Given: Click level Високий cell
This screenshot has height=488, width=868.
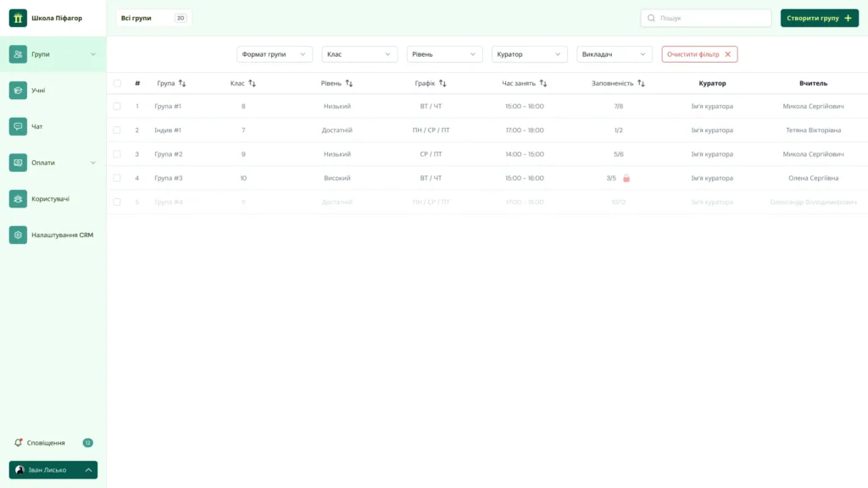Looking at the screenshot, I should pos(337,178).
